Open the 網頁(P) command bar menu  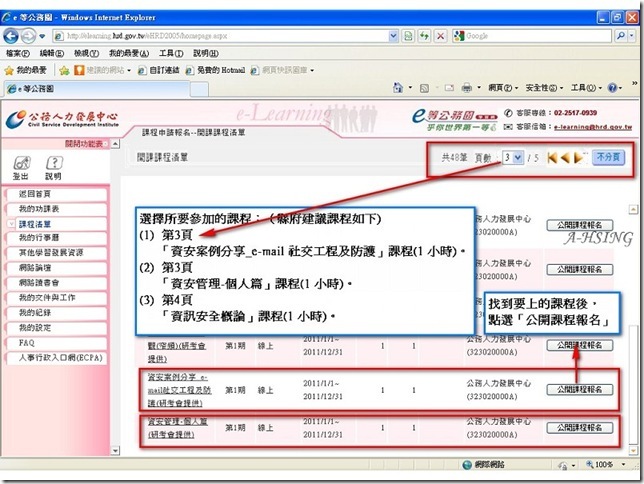[503, 88]
